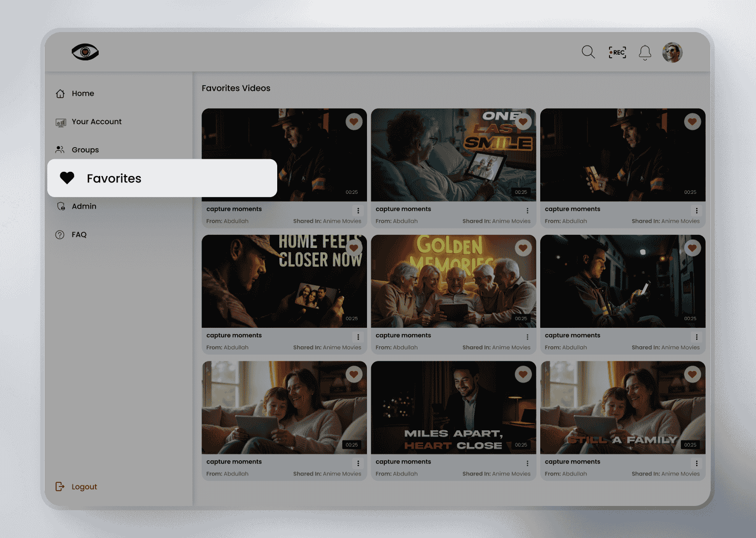Unfavorite the One Last Smile video
The height and width of the screenshot is (538, 756).
523,122
